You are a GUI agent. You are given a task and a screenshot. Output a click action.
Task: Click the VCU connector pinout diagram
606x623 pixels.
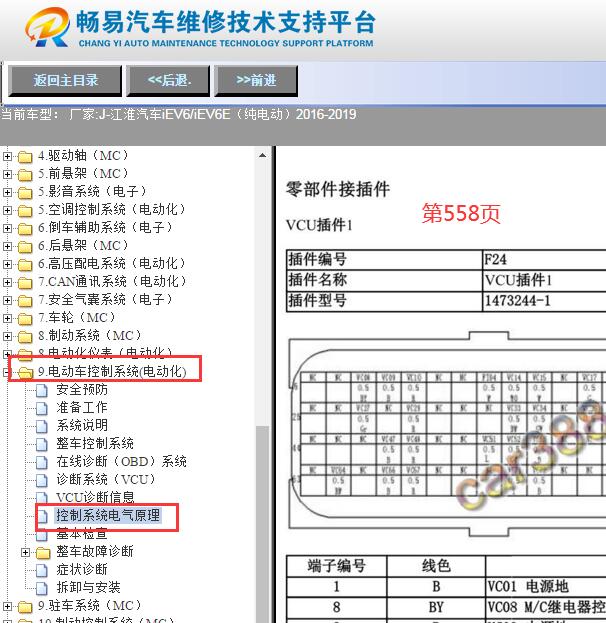(x=447, y=434)
